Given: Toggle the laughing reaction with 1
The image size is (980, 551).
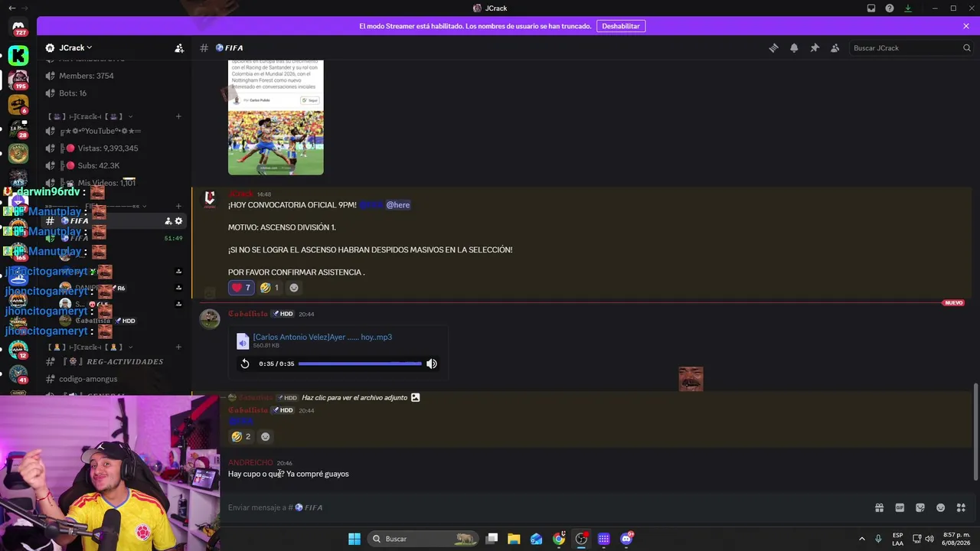Looking at the screenshot, I should click(x=269, y=288).
